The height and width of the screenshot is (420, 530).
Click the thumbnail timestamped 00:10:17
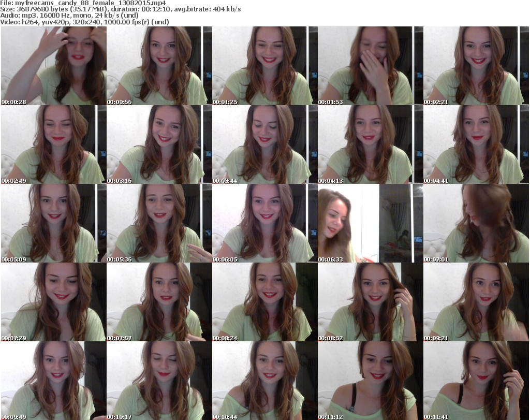coord(159,381)
